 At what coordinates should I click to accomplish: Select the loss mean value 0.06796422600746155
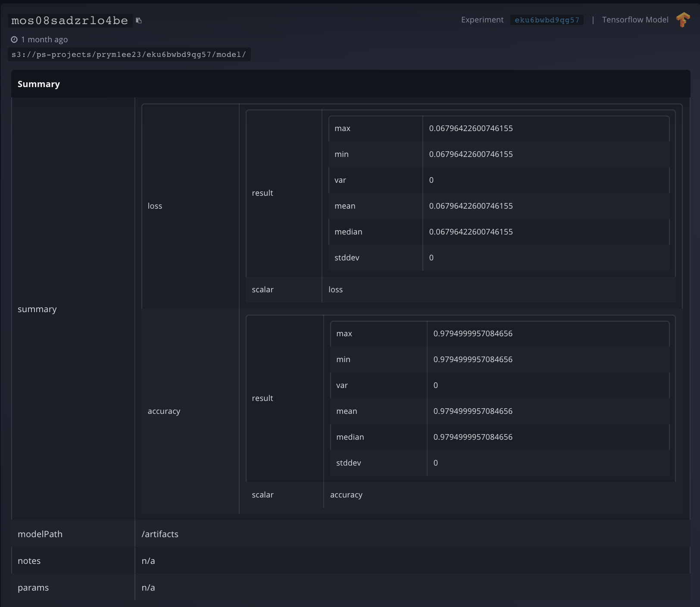tap(471, 206)
